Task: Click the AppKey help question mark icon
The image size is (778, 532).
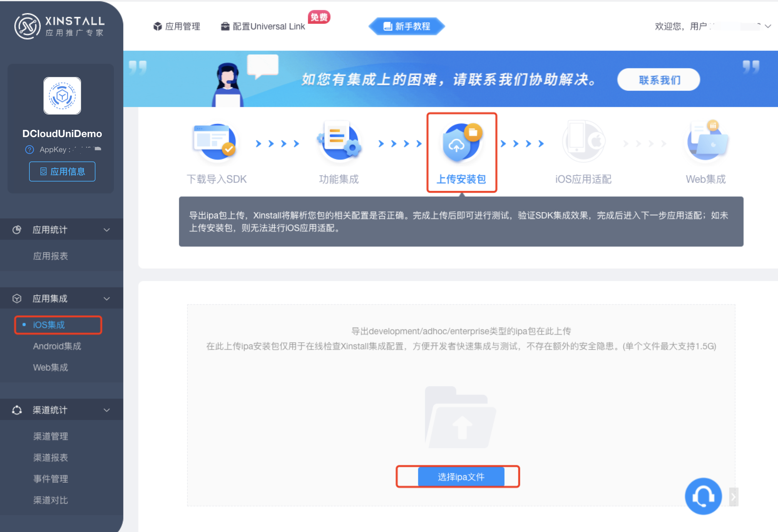Action: 29,150
